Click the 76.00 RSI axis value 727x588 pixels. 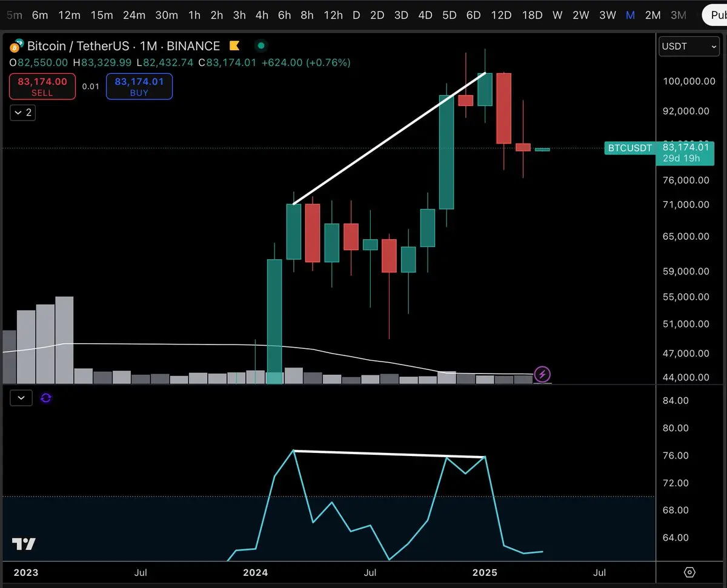point(676,455)
